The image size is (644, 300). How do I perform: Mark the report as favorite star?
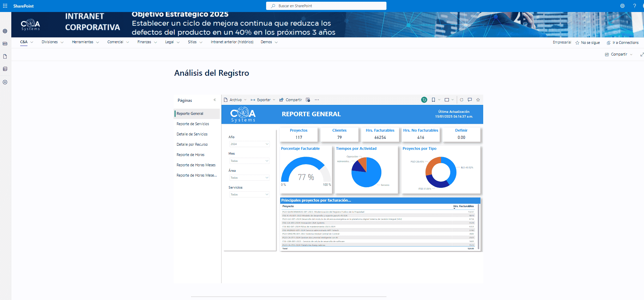coord(478,100)
